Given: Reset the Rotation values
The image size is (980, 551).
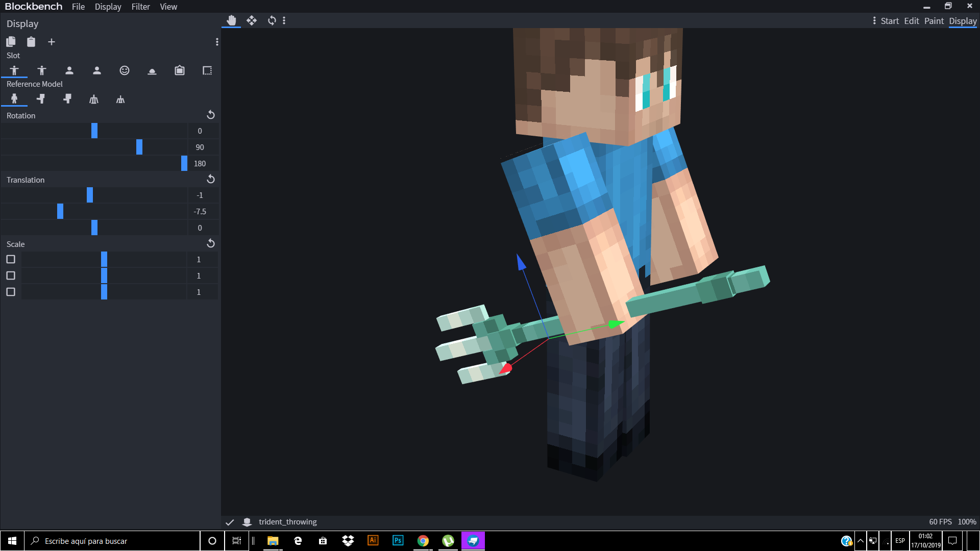Looking at the screenshot, I should [211, 115].
